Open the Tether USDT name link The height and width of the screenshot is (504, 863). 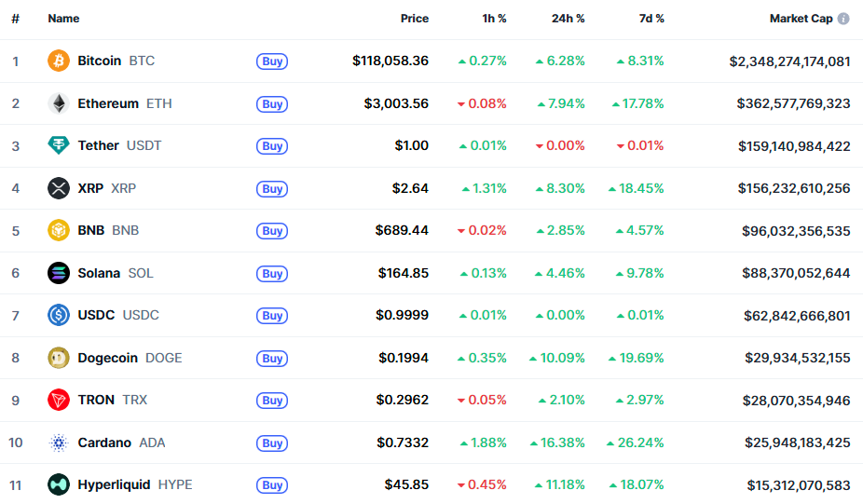click(x=119, y=145)
